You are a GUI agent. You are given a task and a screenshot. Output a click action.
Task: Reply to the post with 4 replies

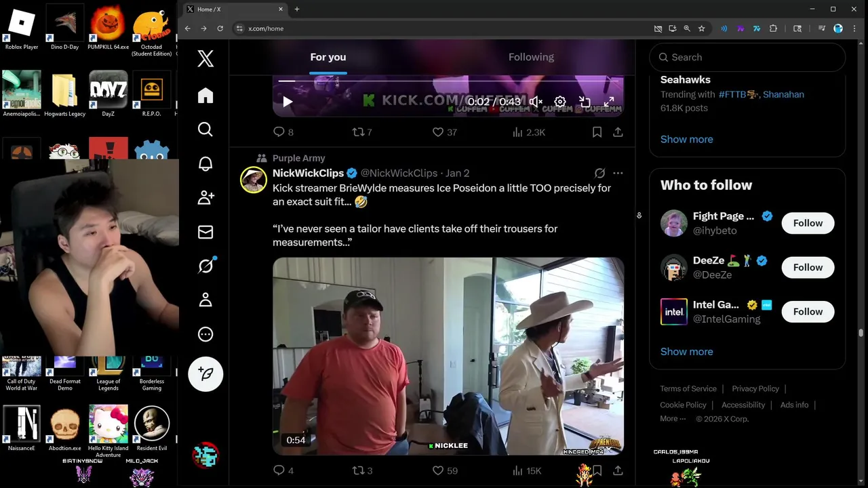tap(283, 470)
